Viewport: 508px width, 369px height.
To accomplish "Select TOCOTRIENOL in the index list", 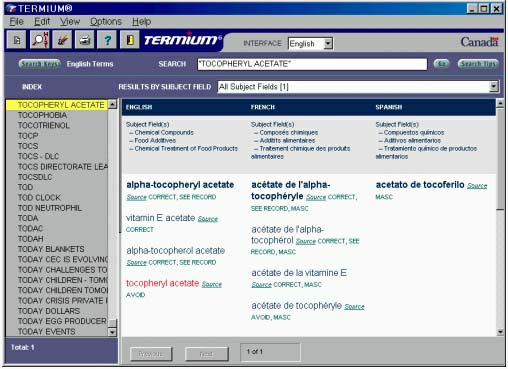I will click(x=44, y=125).
